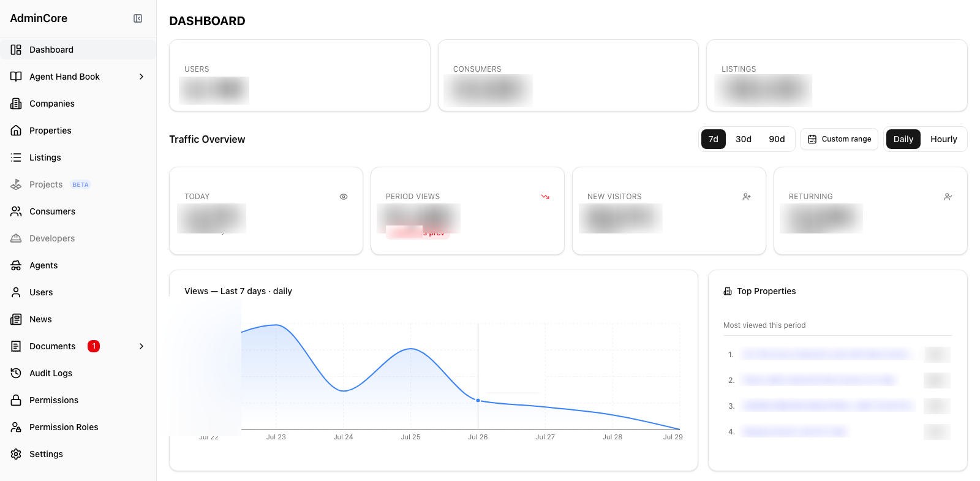
Task: Click the Documents file icon
Action: pos(16,346)
